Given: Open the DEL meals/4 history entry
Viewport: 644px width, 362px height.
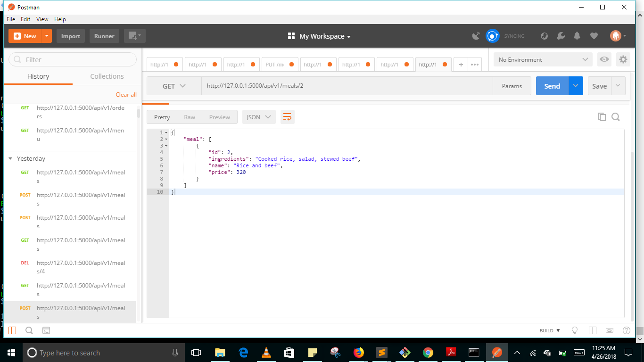Looking at the screenshot, I should tap(70, 267).
